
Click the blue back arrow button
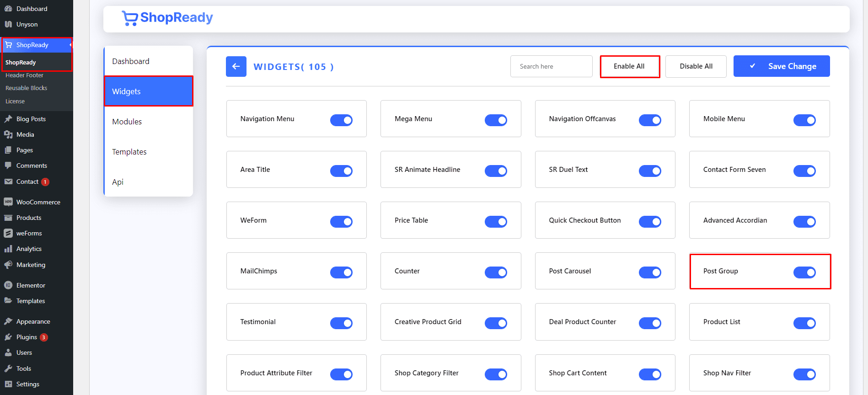coord(236,67)
